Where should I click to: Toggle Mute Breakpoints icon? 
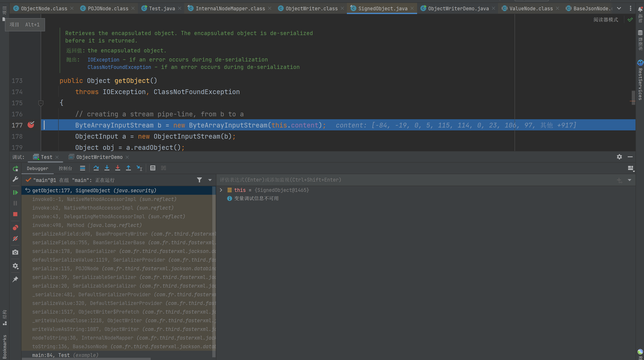(15, 238)
